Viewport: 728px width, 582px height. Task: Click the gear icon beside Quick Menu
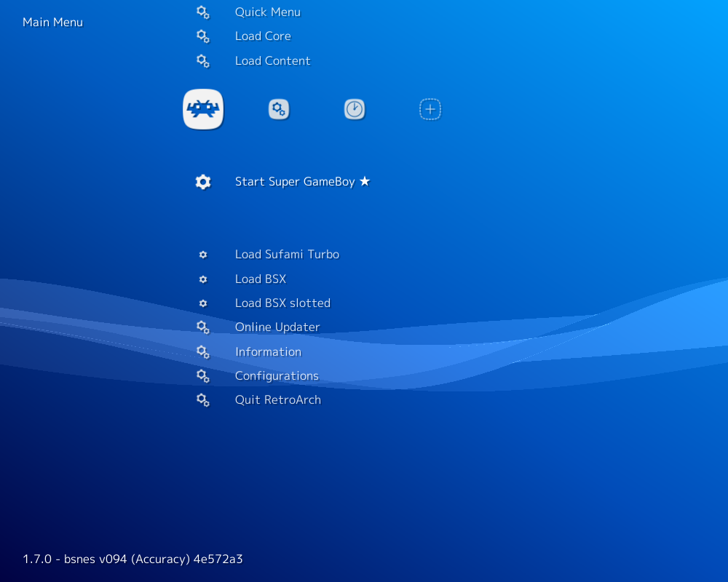[203, 12]
